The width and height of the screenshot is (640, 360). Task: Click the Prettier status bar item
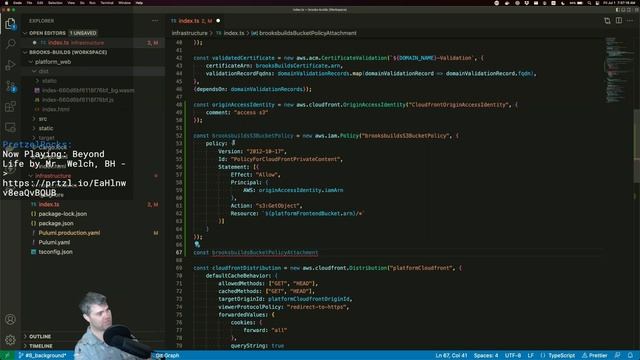[595, 356]
